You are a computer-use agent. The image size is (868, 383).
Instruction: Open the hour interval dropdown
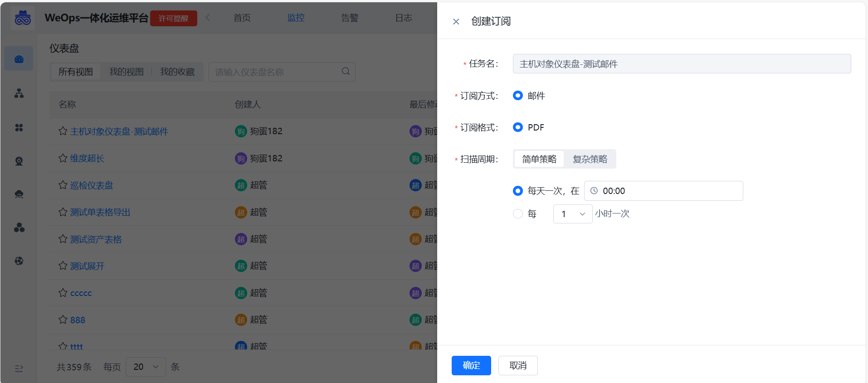(572, 214)
